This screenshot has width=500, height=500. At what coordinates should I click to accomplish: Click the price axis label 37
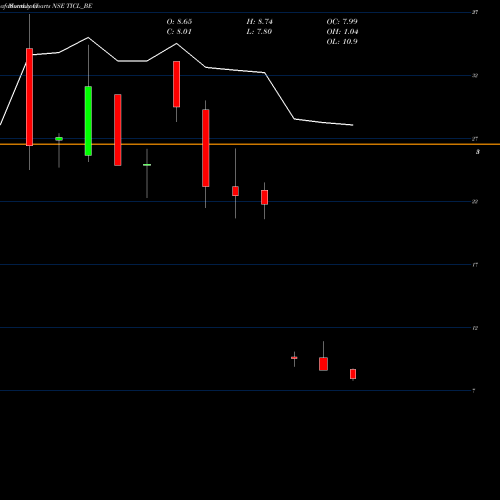(475, 12)
